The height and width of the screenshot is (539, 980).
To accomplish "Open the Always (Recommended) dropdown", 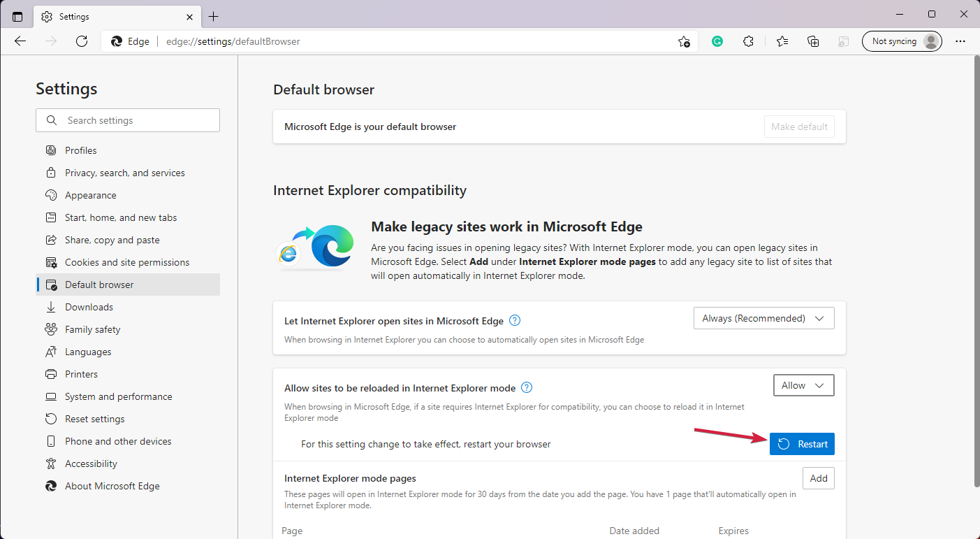I will click(x=763, y=318).
